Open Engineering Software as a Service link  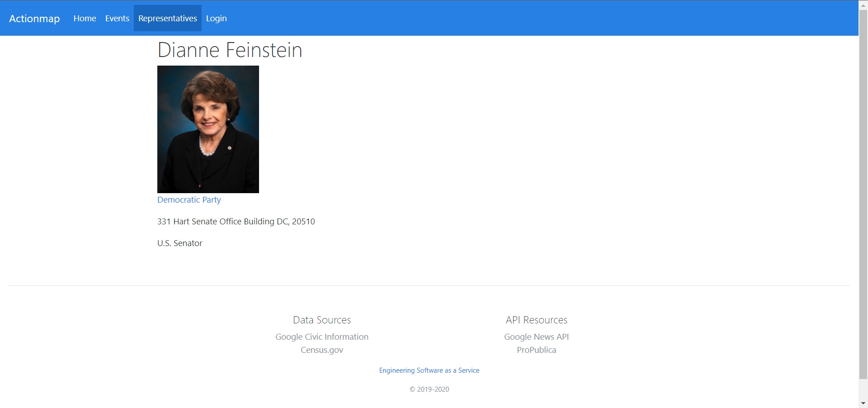pyautogui.click(x=429, y=370)
